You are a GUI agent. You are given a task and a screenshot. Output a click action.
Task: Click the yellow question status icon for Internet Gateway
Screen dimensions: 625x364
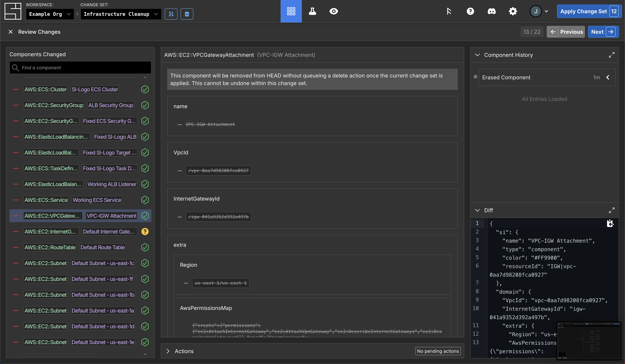[145, 232]
